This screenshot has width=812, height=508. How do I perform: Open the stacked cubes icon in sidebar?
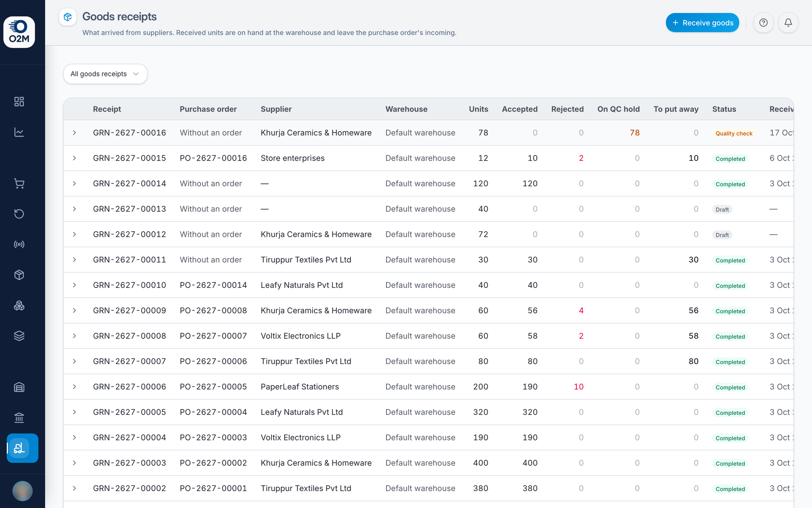19,305
